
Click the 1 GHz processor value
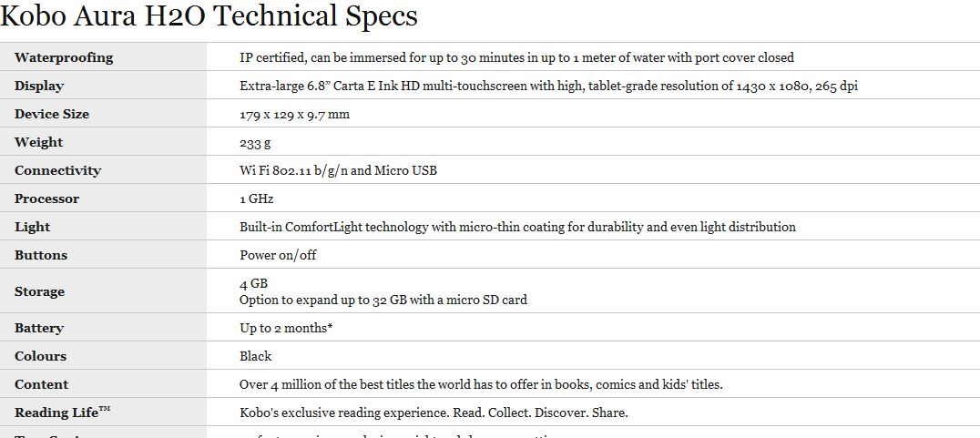click(257, 199)
